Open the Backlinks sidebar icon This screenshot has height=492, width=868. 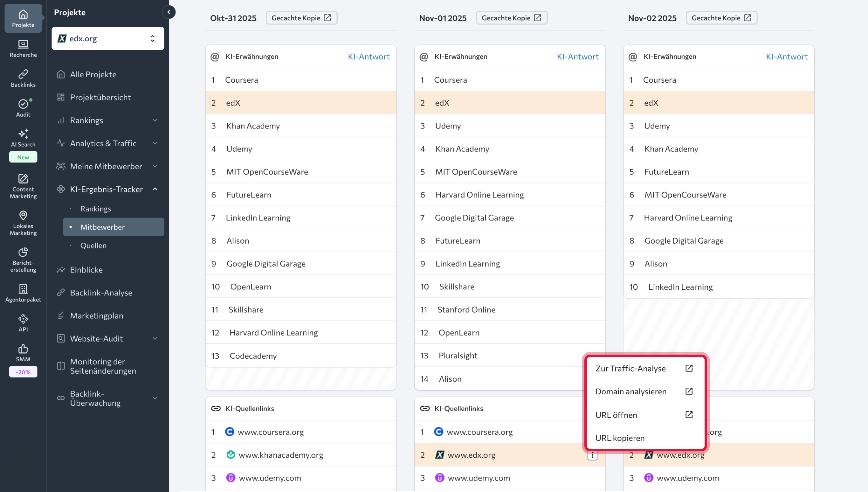click(x=23, y=78)
